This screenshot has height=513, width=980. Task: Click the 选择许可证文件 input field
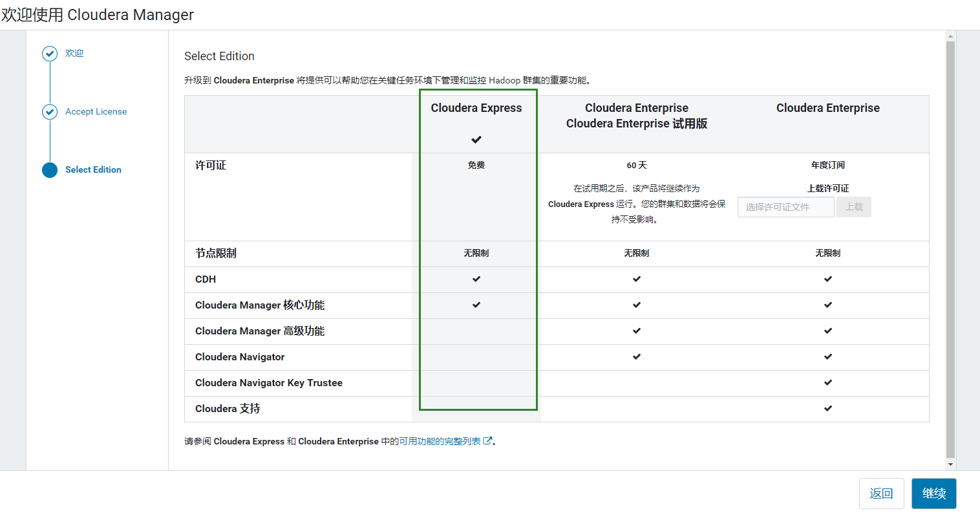coord(785,207)
